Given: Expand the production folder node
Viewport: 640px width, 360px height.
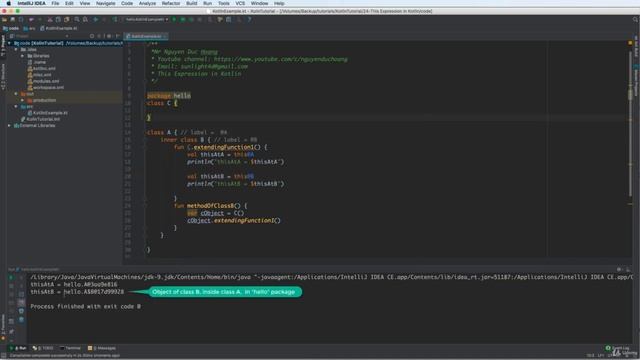Looking at the screenshot, I should click(22, 100).
